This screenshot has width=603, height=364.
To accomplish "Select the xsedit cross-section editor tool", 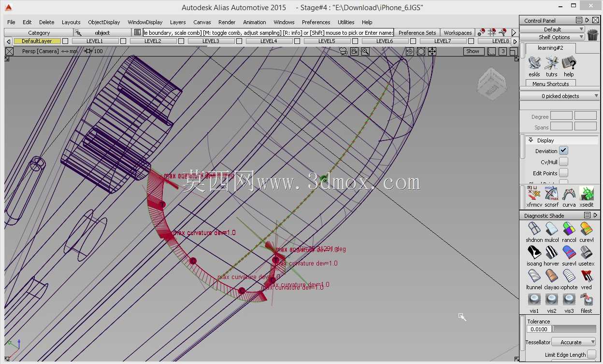I will coord(587,194).
